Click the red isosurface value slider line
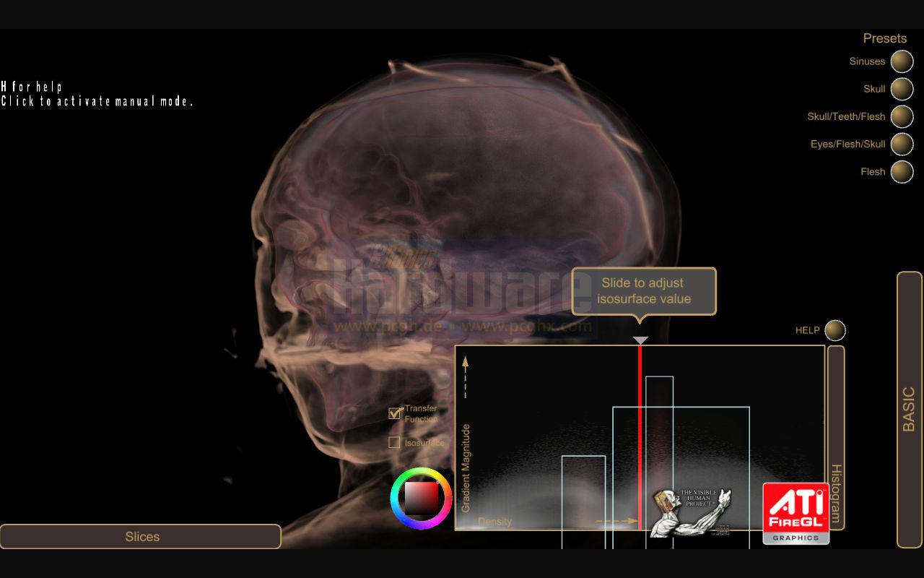 pos(640,437)
